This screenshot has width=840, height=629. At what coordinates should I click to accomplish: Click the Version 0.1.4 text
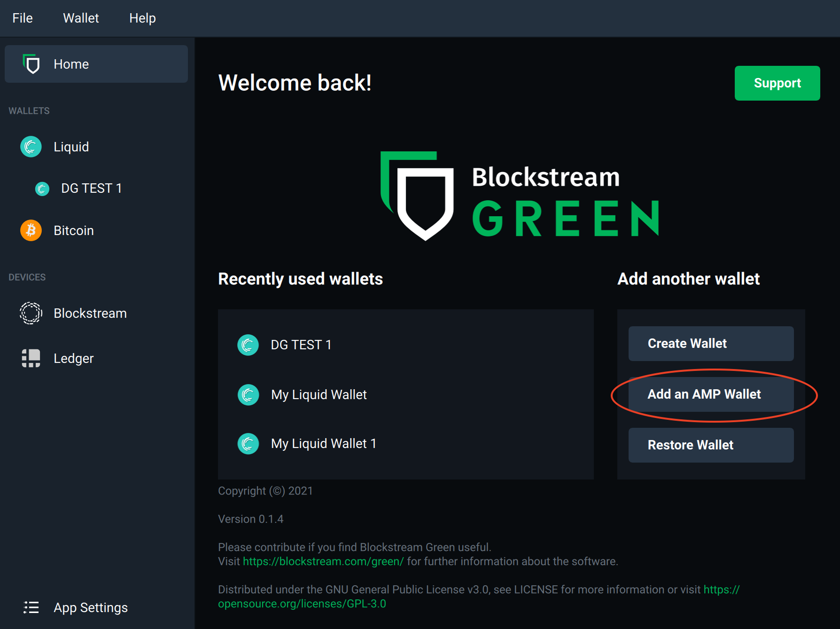pyautogui.click(x=251, y=519)
